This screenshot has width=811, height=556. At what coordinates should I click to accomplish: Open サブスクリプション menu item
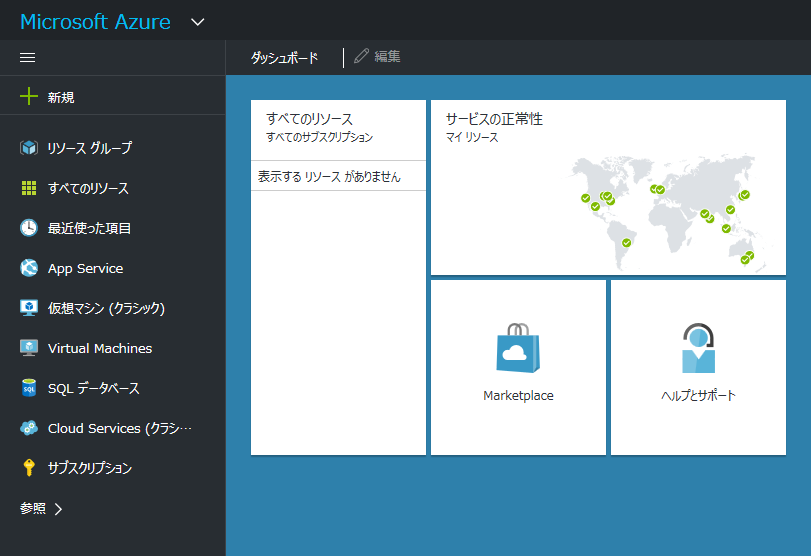90,468
